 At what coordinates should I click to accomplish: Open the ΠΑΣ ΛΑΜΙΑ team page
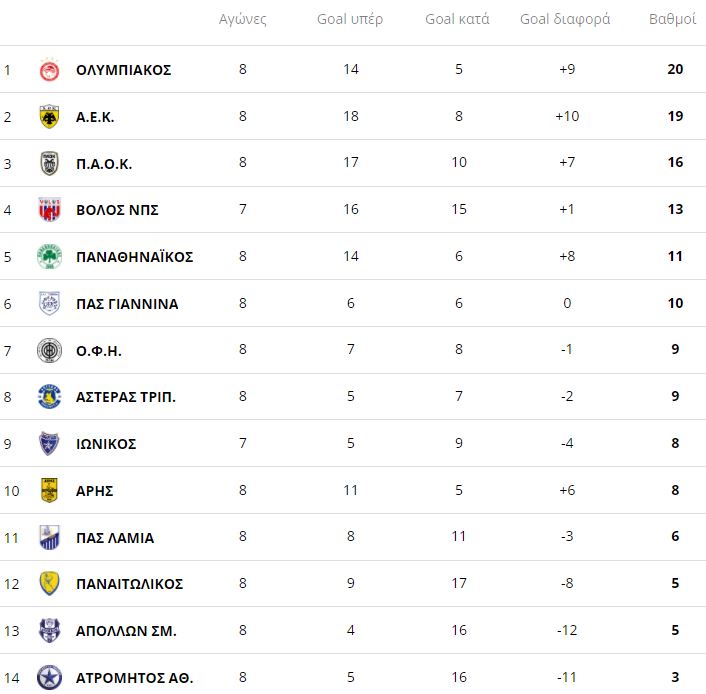click(115, 537)
